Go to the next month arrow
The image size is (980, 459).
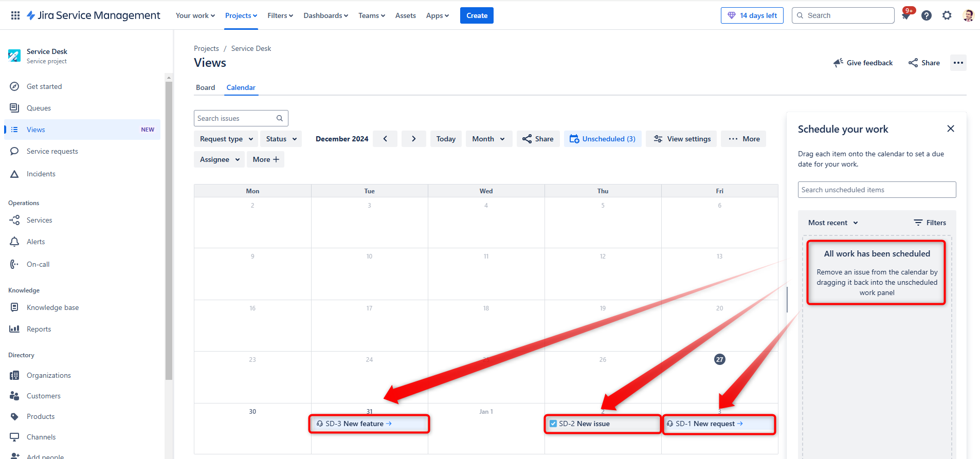(414, 139)
